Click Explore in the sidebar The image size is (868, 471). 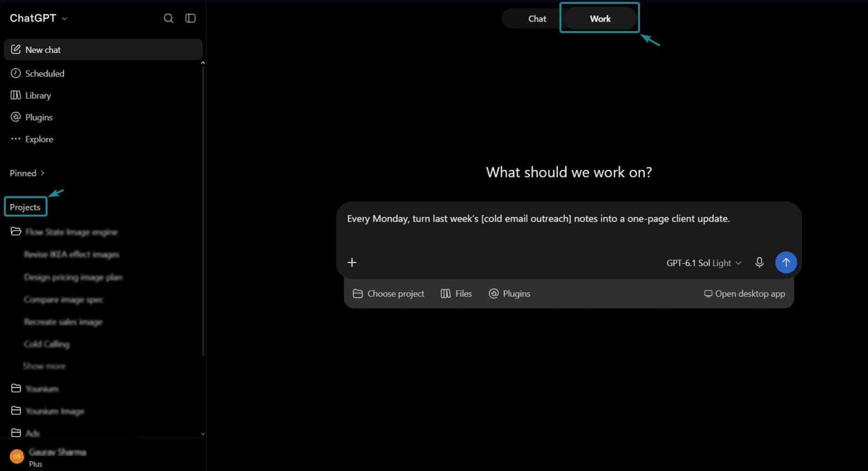click(x=103, y=139)
